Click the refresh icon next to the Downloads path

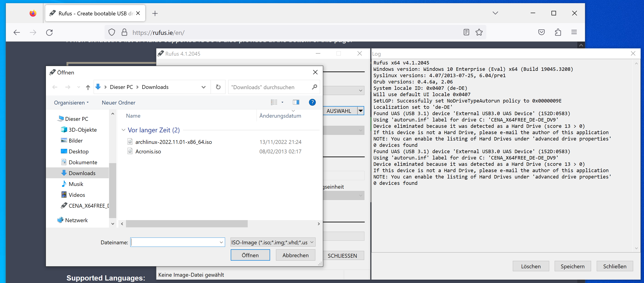218,87
